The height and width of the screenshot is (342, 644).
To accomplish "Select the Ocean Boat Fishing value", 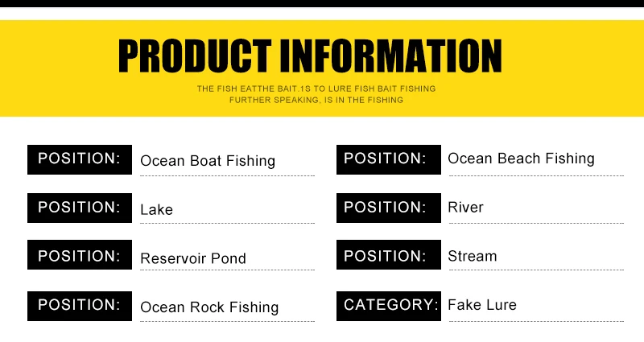I will coord(208,161).
